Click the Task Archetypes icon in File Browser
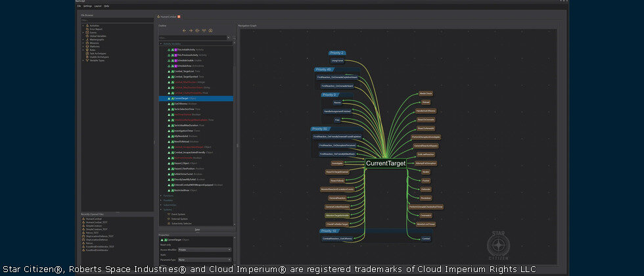The height and width of the screenshot is (276, 644). coord(87,53)
